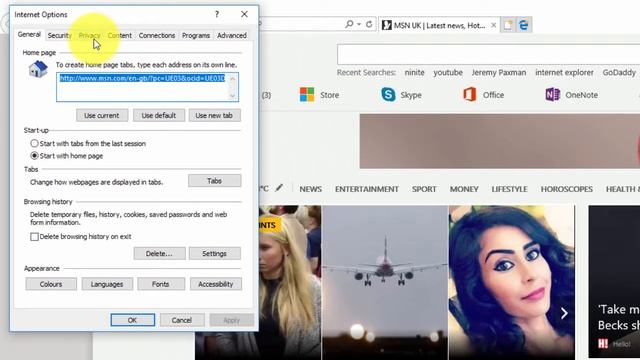This screenshot has width=640, height=360.
Task: Open the ENTERTAINMENT section on MSN
Action: coord(367,189)
